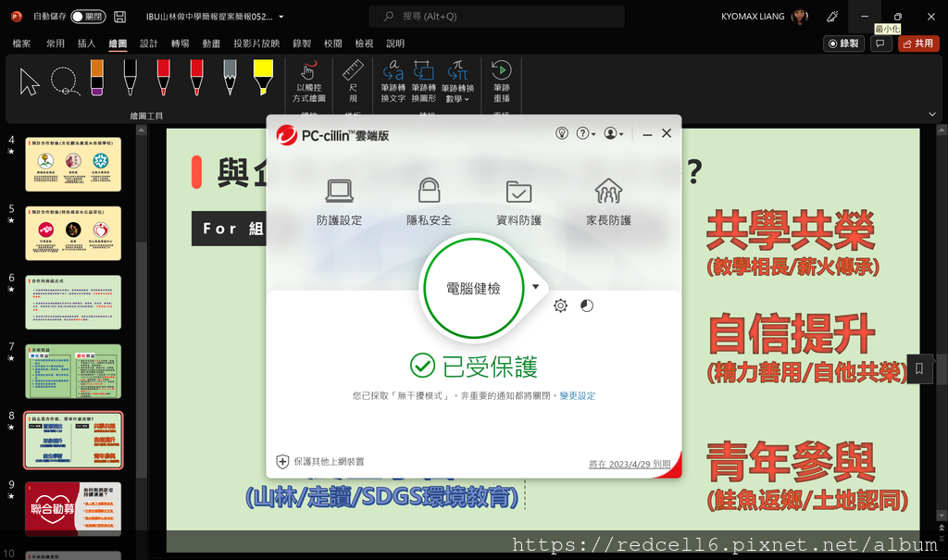Choose the yellow highlighter
Viewport: 948px width, 560px height.
[x=263, y=78]
